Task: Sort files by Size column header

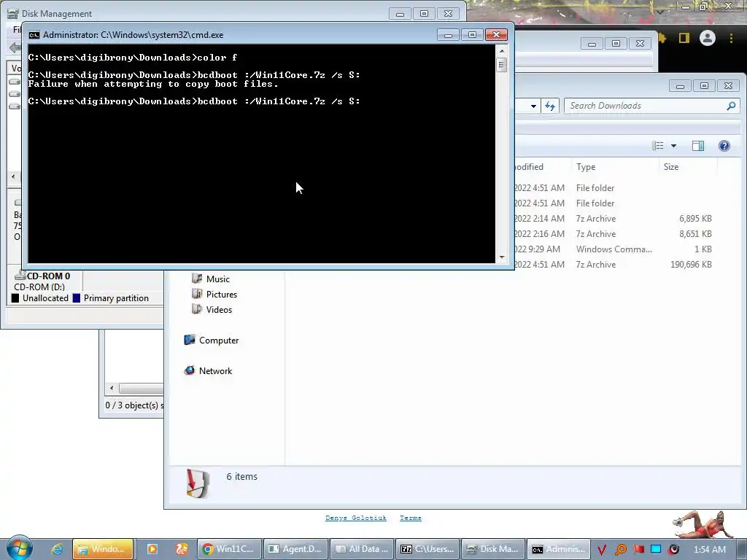Action: [x=687, y=167]
